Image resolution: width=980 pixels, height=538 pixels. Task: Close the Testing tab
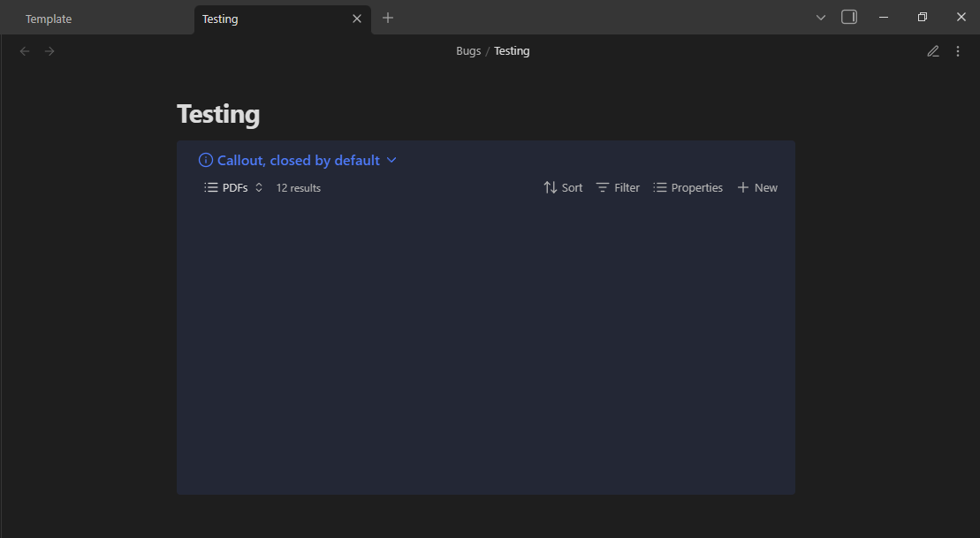tap(357, 19)
